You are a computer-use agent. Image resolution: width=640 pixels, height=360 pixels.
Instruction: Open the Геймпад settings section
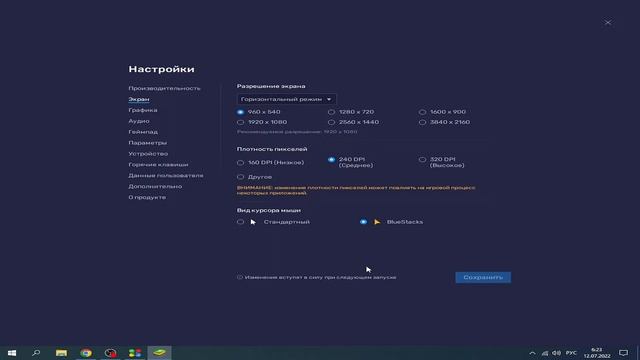pyautogui.click(x=143, y=132)
